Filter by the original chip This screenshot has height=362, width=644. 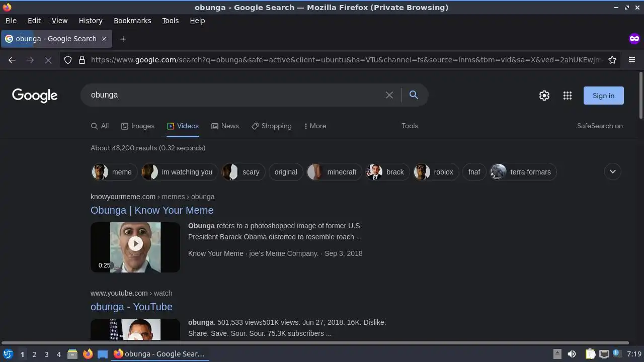[x=286, y=172]
